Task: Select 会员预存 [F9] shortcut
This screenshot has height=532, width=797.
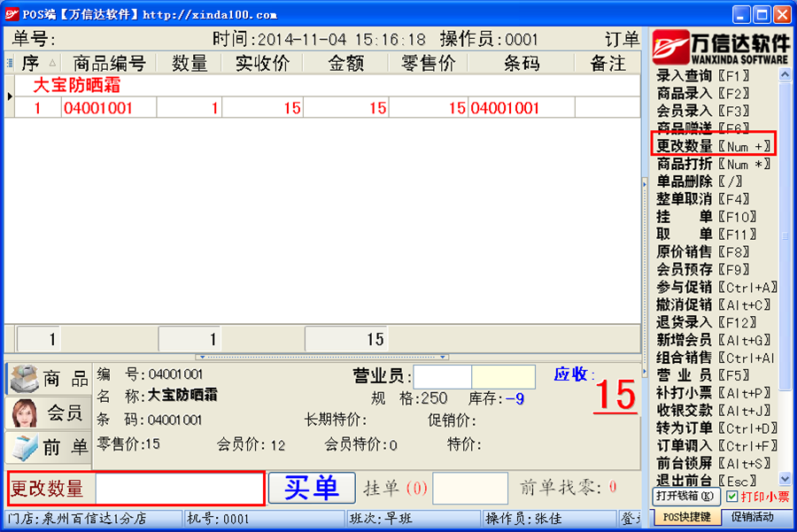Action: pos(703,270)
